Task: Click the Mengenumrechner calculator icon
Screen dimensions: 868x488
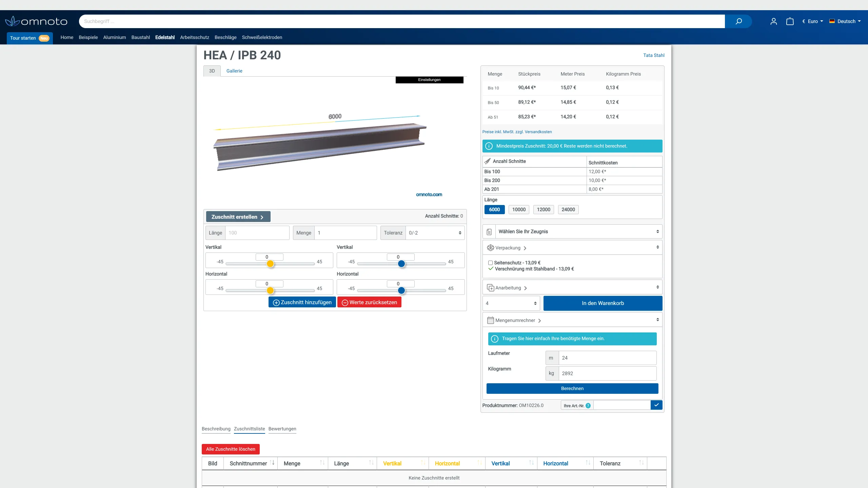Action: click(490, 320)
